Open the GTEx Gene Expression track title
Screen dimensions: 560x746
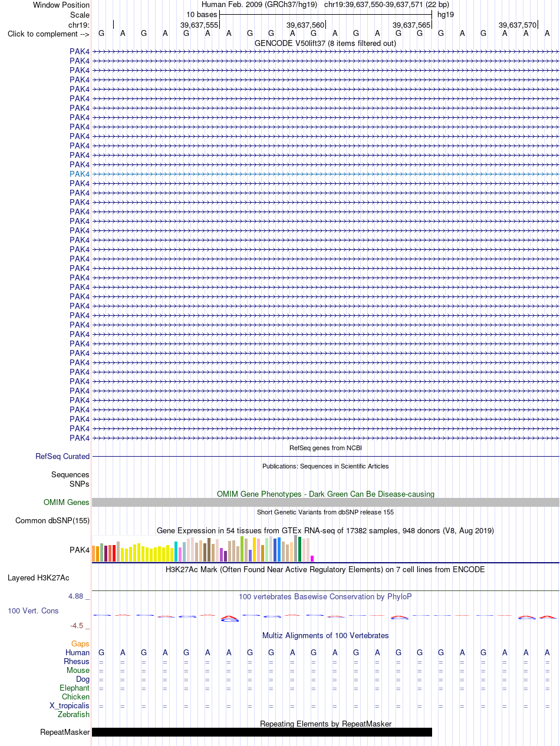click(325, 530)
